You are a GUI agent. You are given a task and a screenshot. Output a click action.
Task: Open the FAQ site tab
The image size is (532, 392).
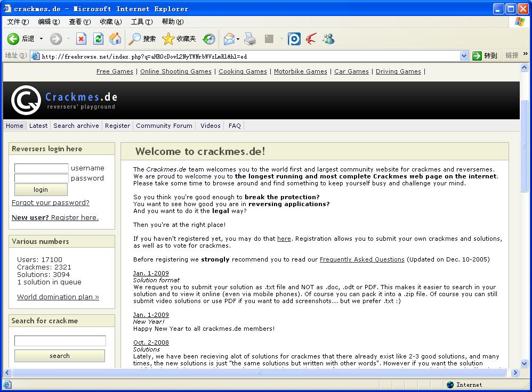point(235,126)
